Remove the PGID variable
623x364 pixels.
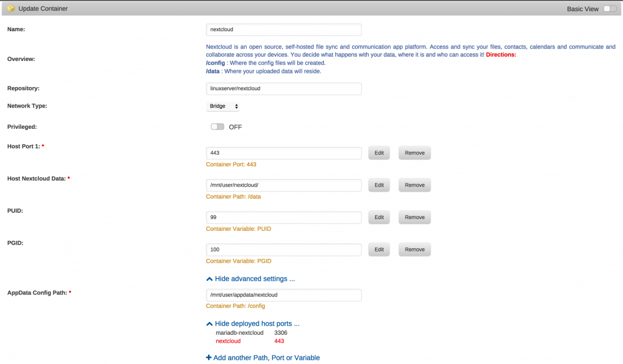[x=414, y=250]
